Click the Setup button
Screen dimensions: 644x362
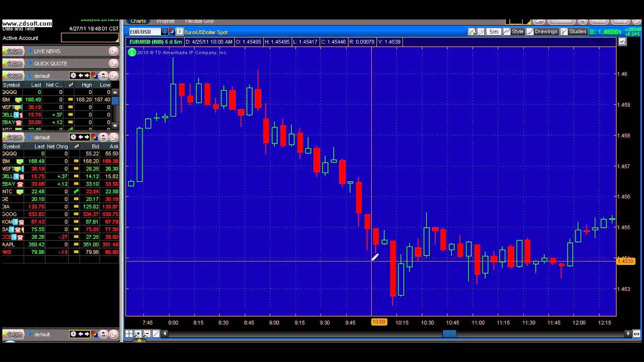620,21
